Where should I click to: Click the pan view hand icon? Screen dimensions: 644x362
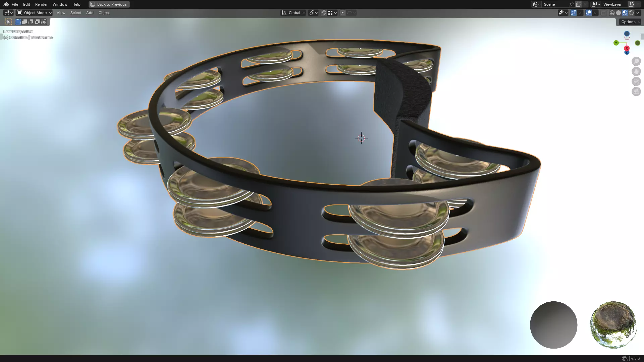636,71
